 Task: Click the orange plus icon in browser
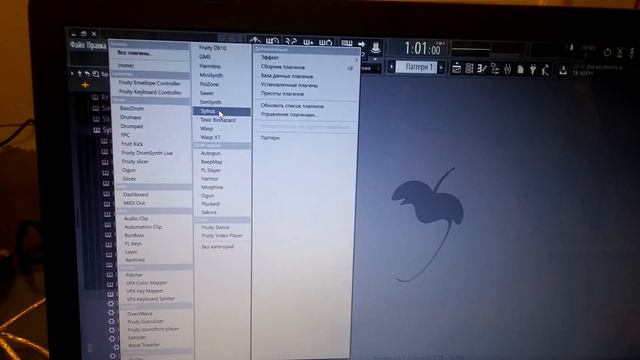tap(85, 85)
